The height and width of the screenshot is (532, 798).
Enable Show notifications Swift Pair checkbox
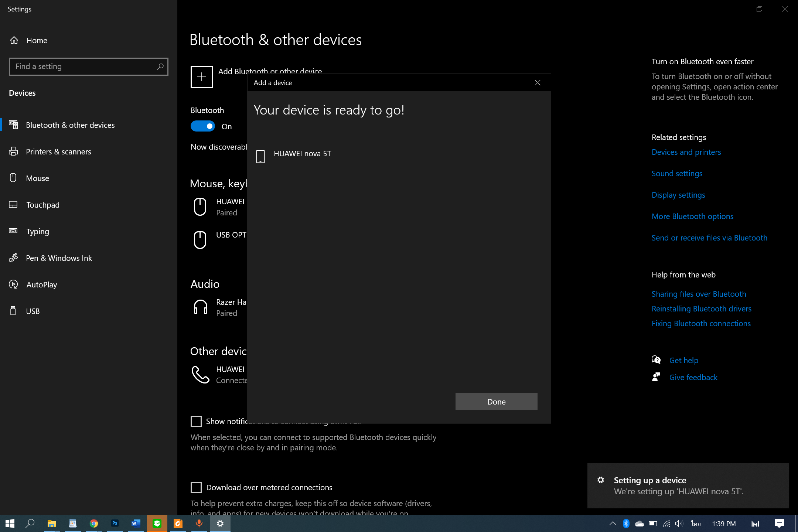coord(196,422)
